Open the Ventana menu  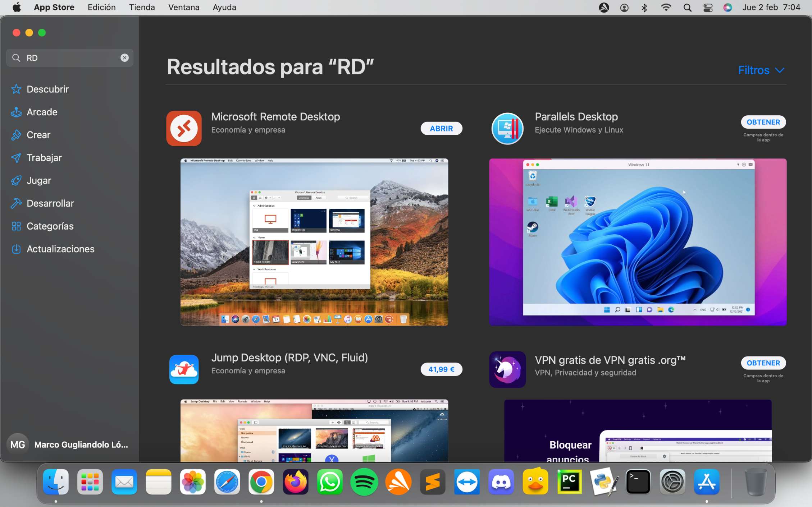[x=184, y=7]
